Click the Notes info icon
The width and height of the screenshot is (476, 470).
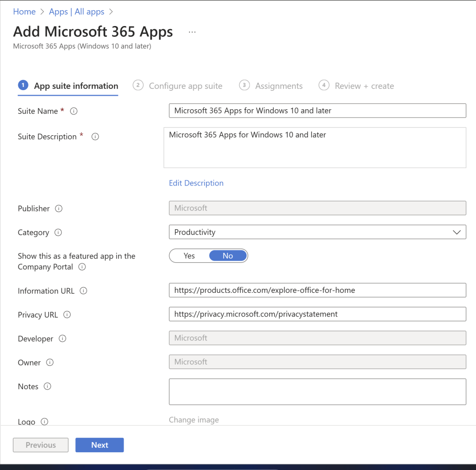(x=47, y=386)
